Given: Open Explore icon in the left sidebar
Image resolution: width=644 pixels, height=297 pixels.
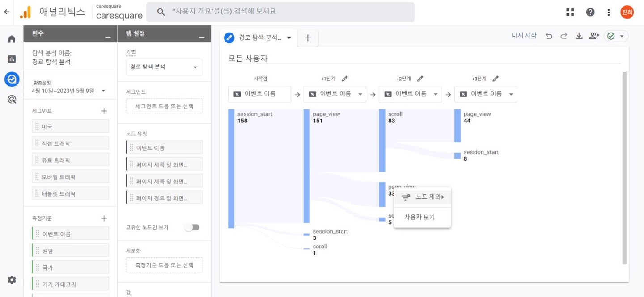Looking at the screenshot, I should [12, 79].
